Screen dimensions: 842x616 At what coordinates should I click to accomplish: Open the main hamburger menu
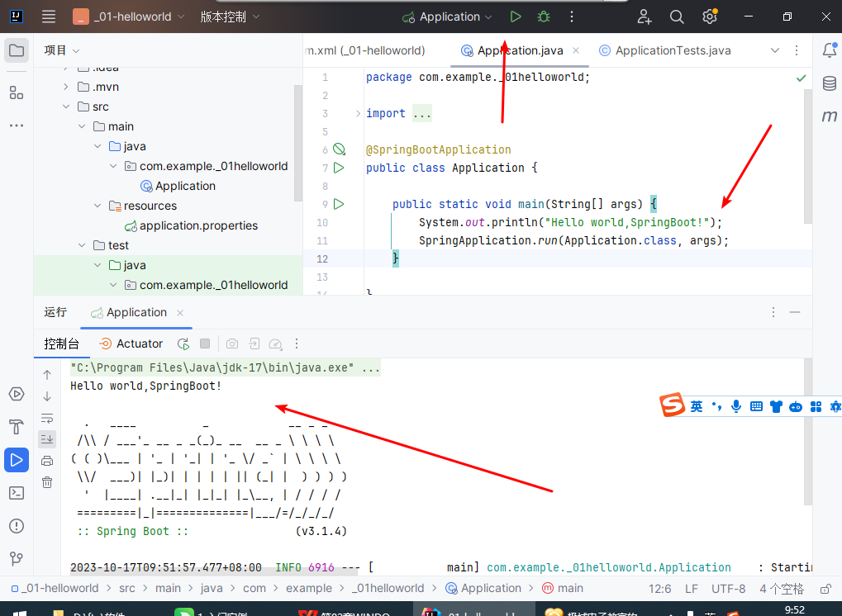point(49,17)
